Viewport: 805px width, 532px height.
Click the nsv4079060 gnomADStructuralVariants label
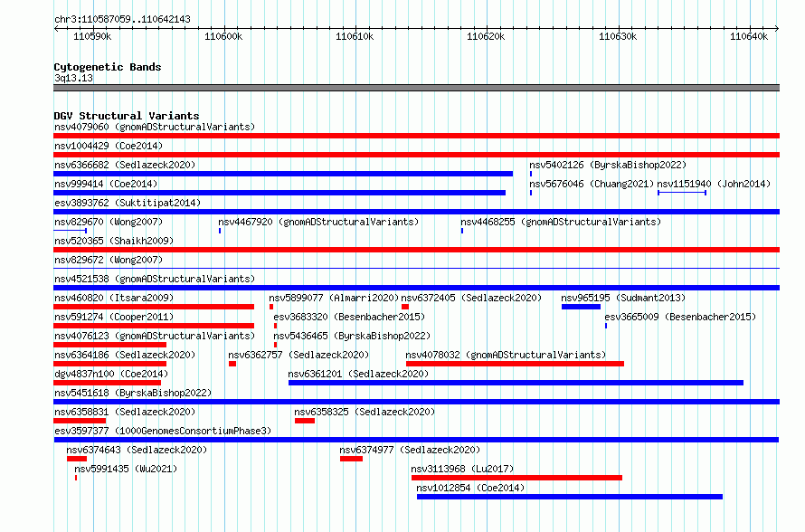[x=155, y=127]
